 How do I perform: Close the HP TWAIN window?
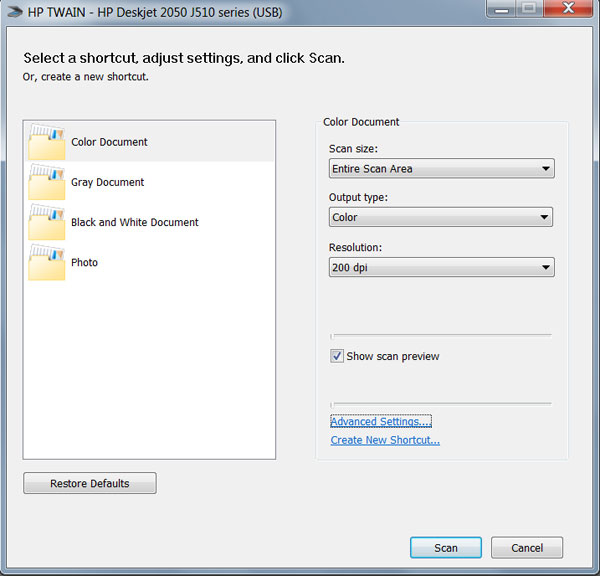click(568, 8)
